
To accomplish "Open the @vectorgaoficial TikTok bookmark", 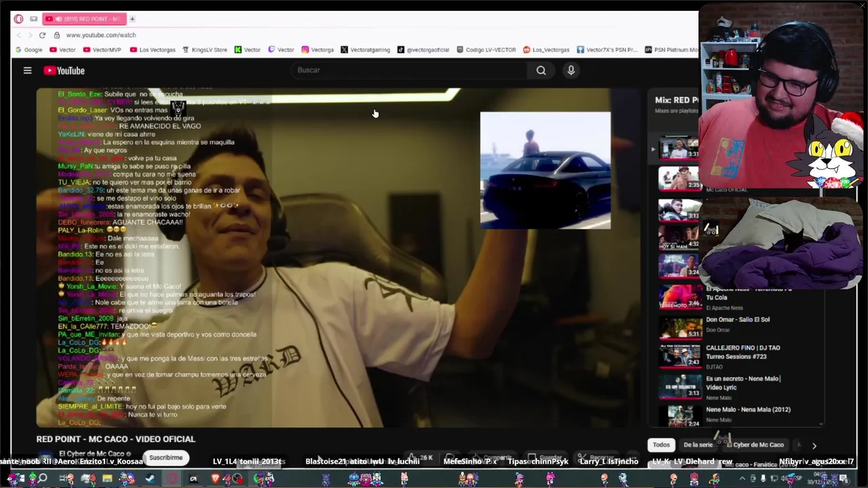I will (423, 49).
